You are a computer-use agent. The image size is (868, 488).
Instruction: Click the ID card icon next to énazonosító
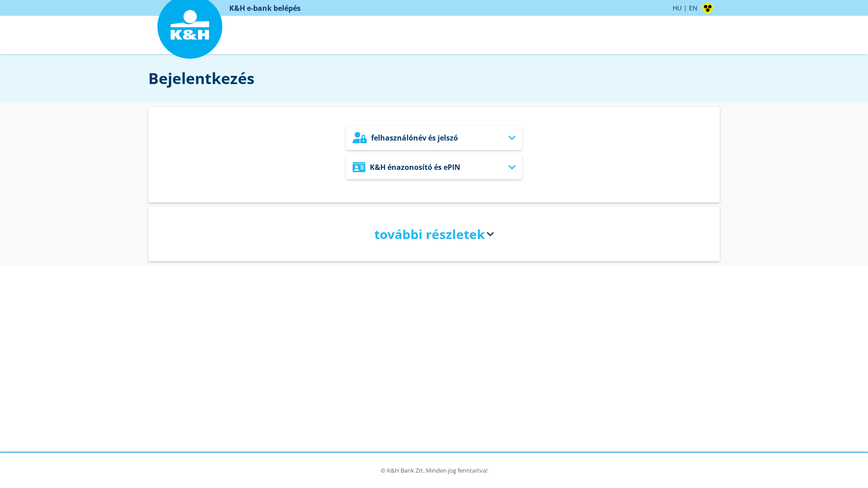click(x=359, y=167)
